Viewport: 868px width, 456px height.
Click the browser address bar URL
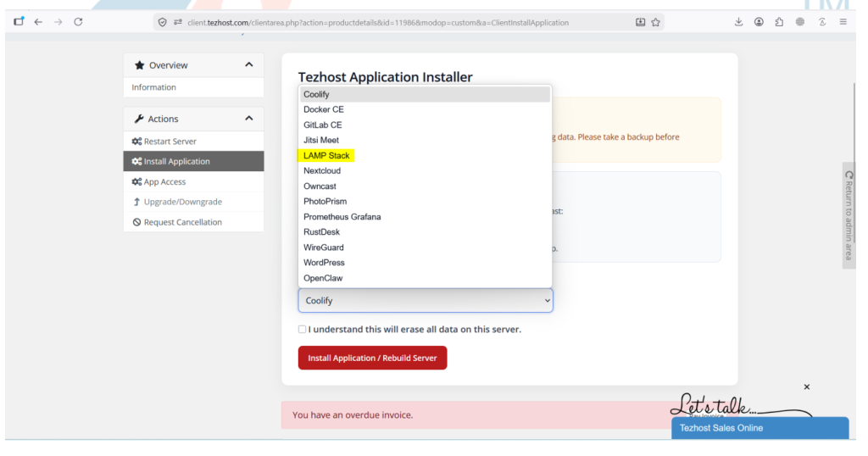click(378, 23)
